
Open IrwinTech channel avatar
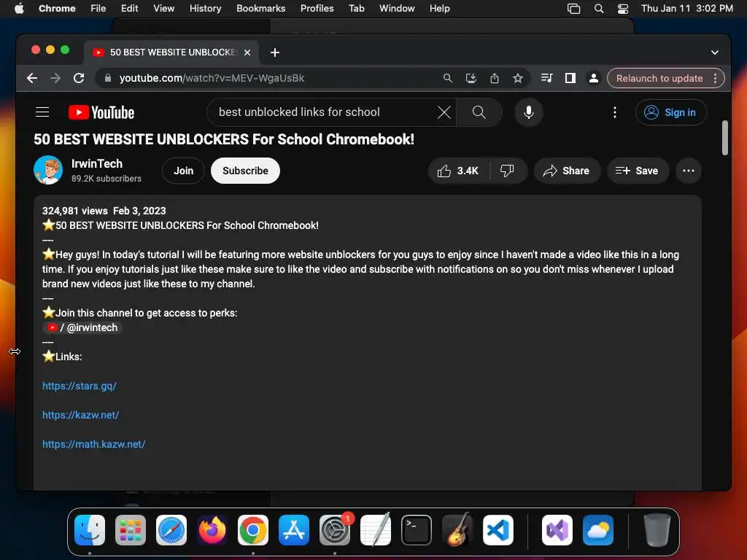tap(48, 170)
